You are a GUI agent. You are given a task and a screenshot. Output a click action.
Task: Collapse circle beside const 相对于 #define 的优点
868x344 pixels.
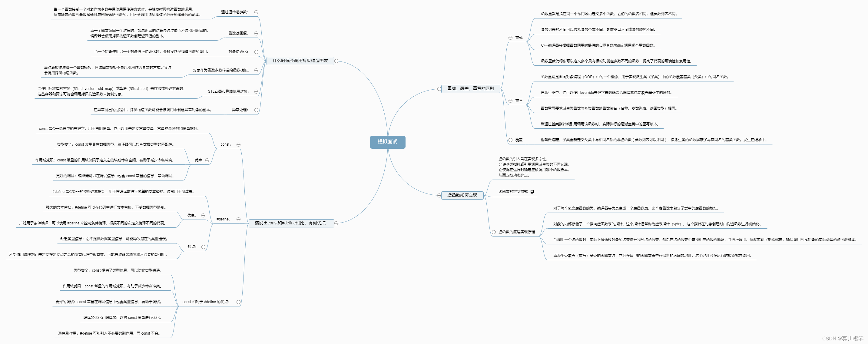coord(239,302)
